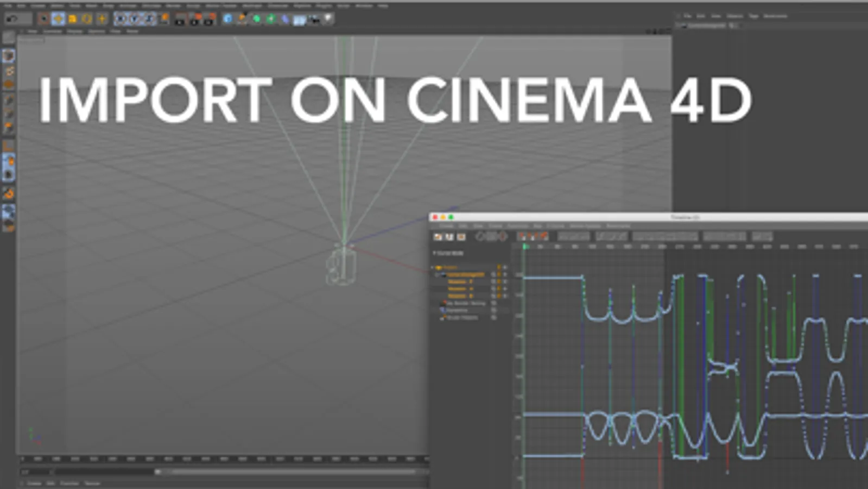Choose the Scale tool

[72, 19]
